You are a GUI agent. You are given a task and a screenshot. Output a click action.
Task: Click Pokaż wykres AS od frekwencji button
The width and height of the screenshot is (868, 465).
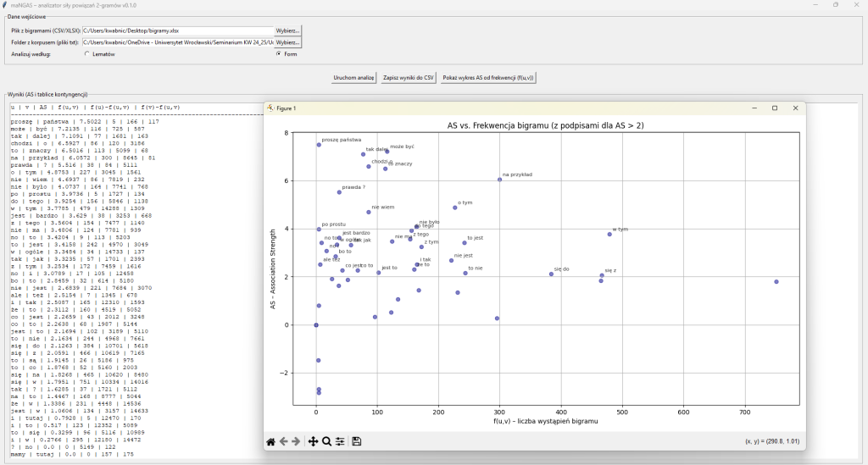pos(488,77)
